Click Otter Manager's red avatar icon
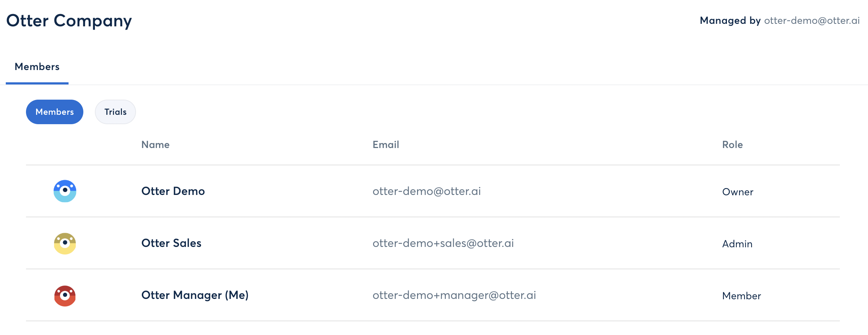Image resolution: width=868 pixels, height=335 pixels. (65, 296)
